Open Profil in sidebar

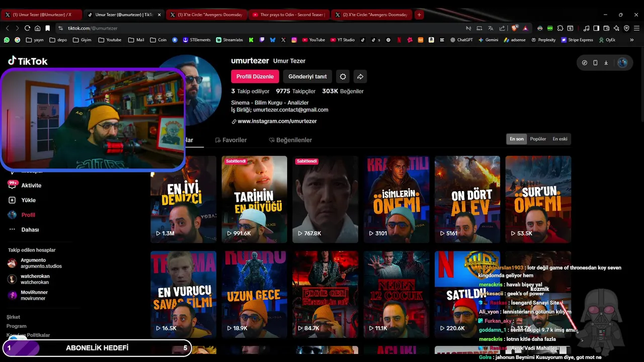(x=23, y=215)
